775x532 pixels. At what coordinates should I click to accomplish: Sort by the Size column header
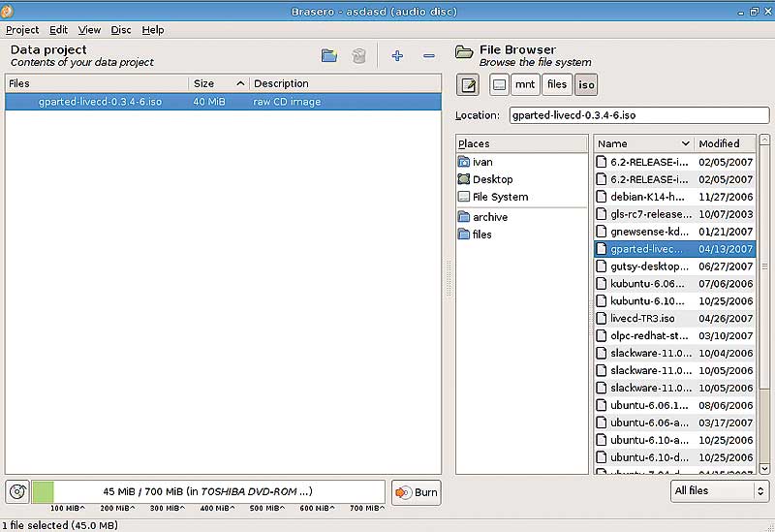(219, 83)
